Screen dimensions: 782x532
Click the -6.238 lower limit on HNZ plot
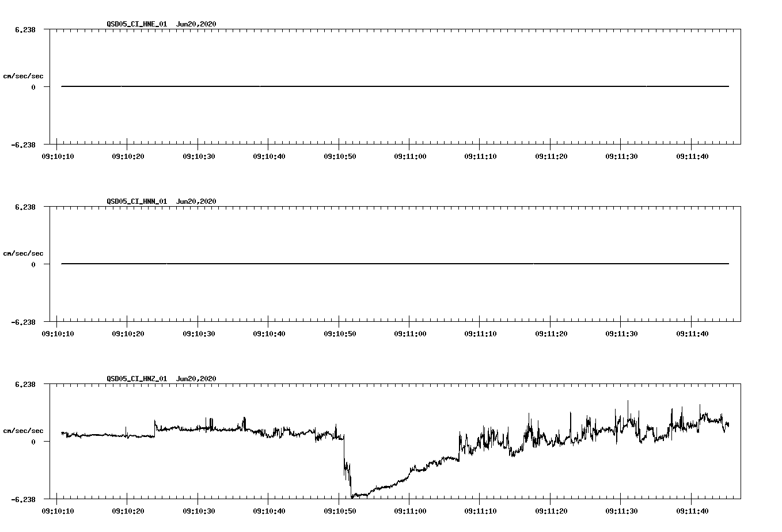(24, 499)
